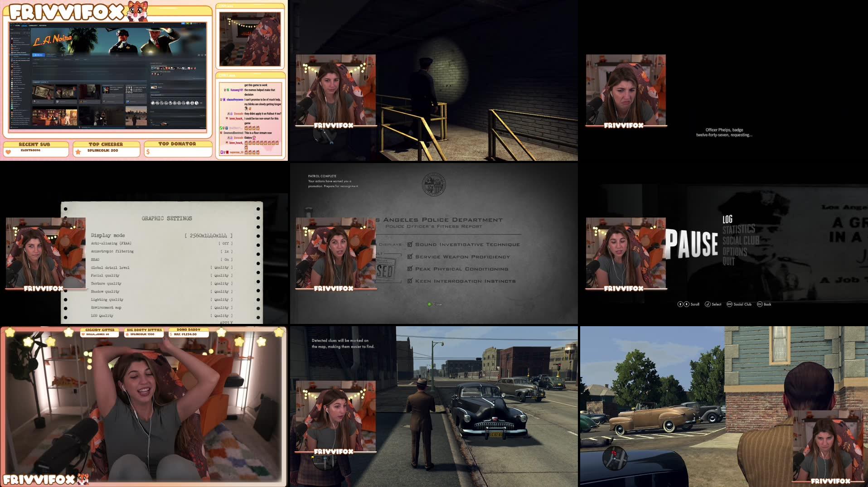Click the star icon under Top Cheerer
Viewport: 868px width, 487px height.
[x=78, y=152]
